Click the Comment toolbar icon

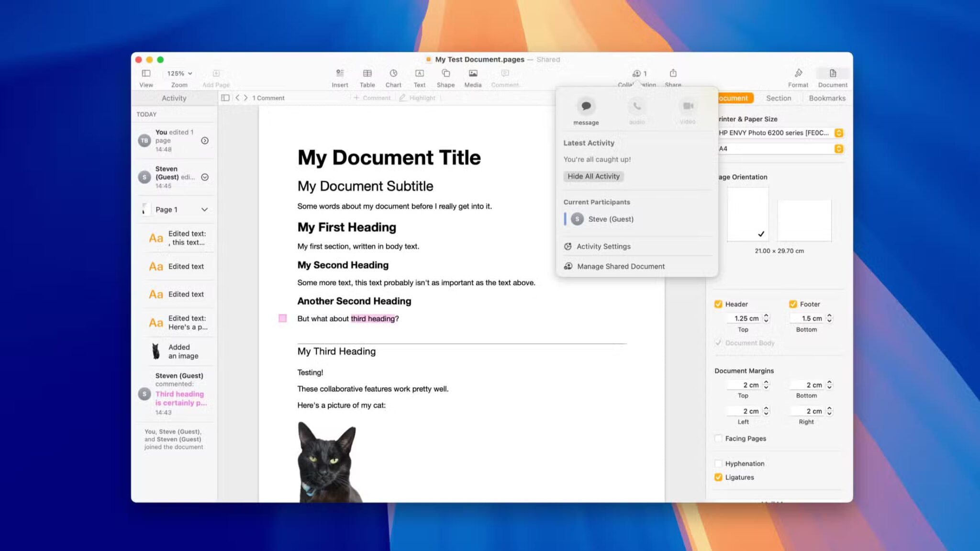tap(505, 73)
